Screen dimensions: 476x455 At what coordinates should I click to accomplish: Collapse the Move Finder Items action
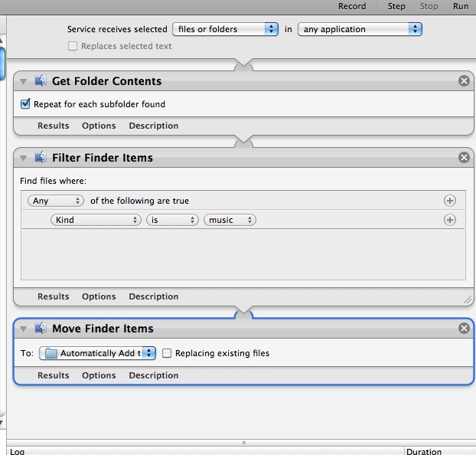[x=24, y=329]
